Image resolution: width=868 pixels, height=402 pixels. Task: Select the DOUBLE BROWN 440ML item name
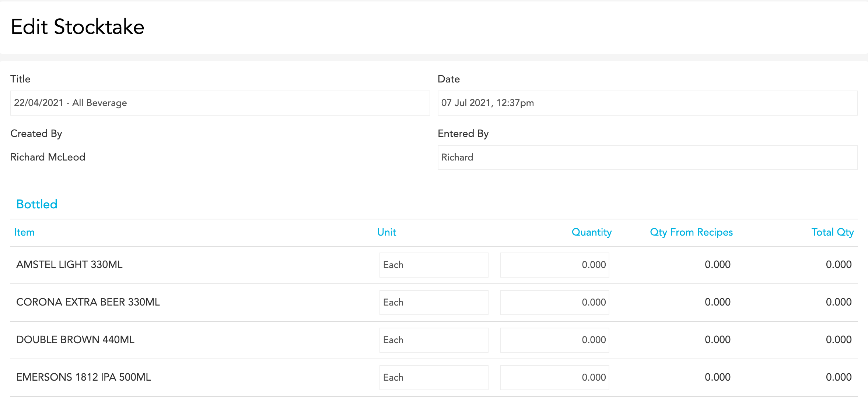click(75, 340)
